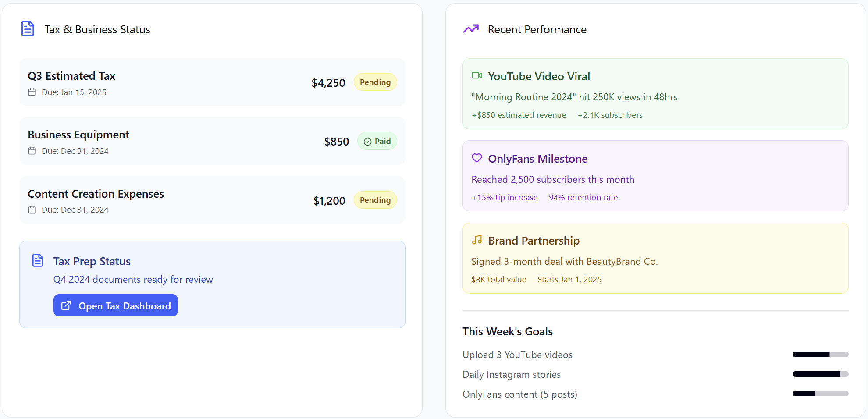868x419 pixels.
Task: Expand the OnlyFans Milestone card
Action: (655, 176)
